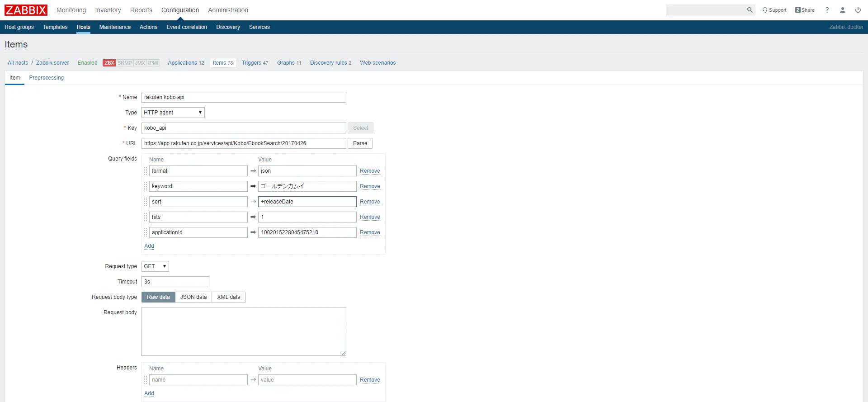Click the power sign-out icon
This screenshot has width=868, height=402.
tap(858, 10)
